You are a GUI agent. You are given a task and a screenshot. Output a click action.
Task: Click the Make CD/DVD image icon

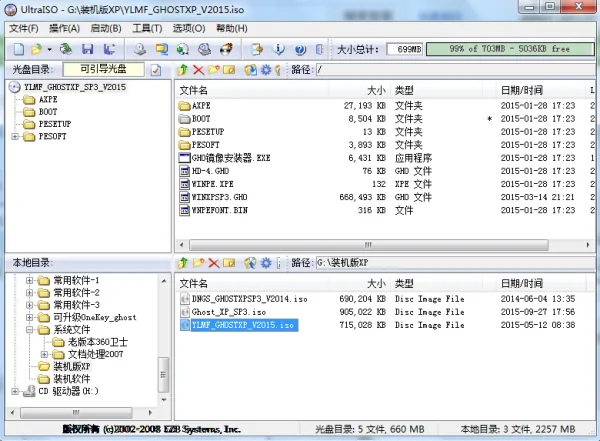click(x=140, y=49)
